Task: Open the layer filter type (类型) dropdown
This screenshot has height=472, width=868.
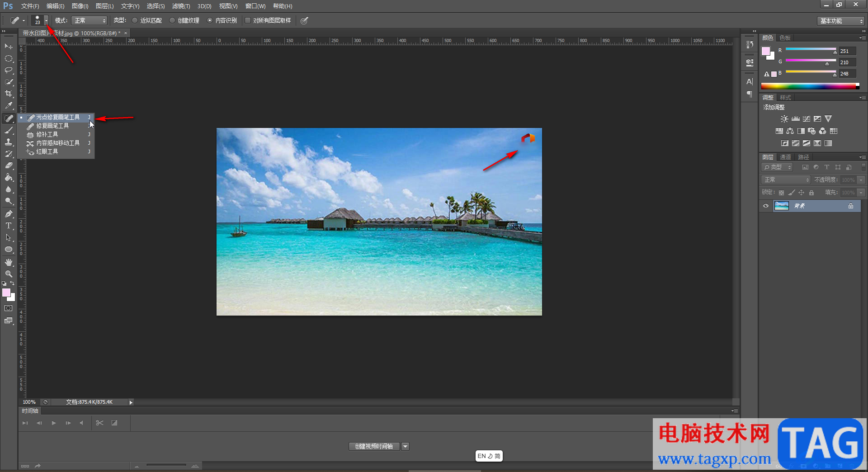Action: pos(777,167)
